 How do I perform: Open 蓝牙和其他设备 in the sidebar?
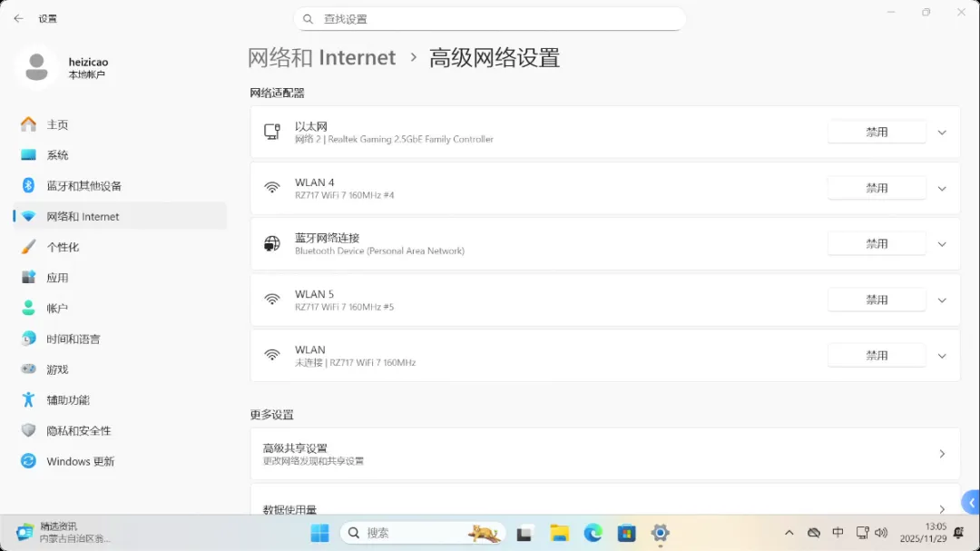coord(83,186)
